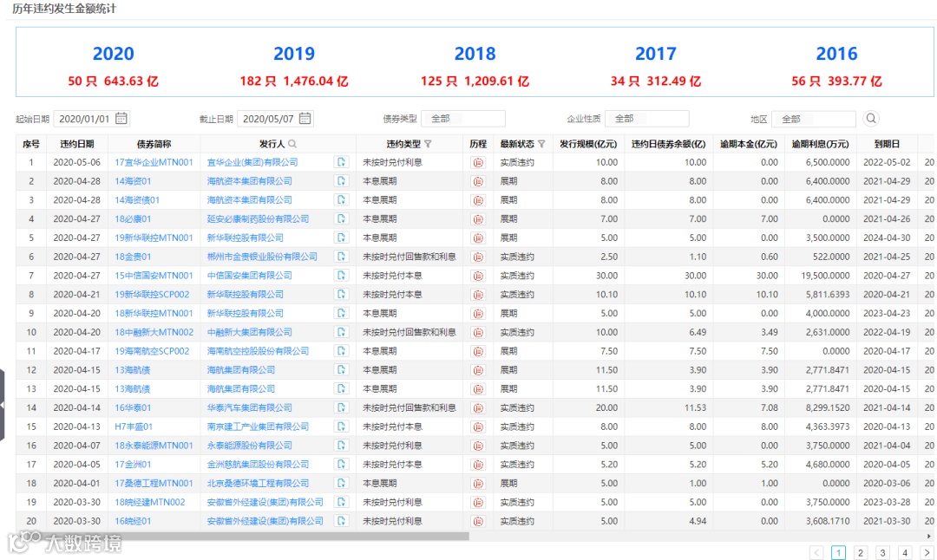Open bond link 17宜华企业MTN001
The width and height of the screenshot is (937, 560).
point(154,162)
